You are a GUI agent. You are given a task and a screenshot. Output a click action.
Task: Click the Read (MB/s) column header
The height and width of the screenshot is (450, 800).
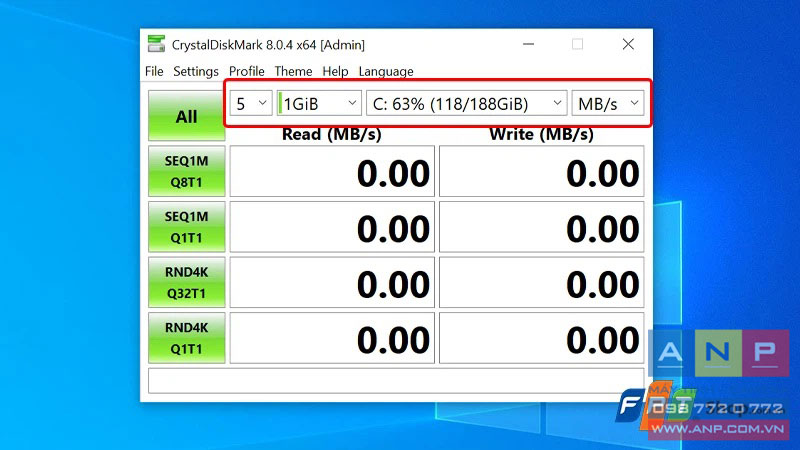pyautogui.click(x=332, y=134)
